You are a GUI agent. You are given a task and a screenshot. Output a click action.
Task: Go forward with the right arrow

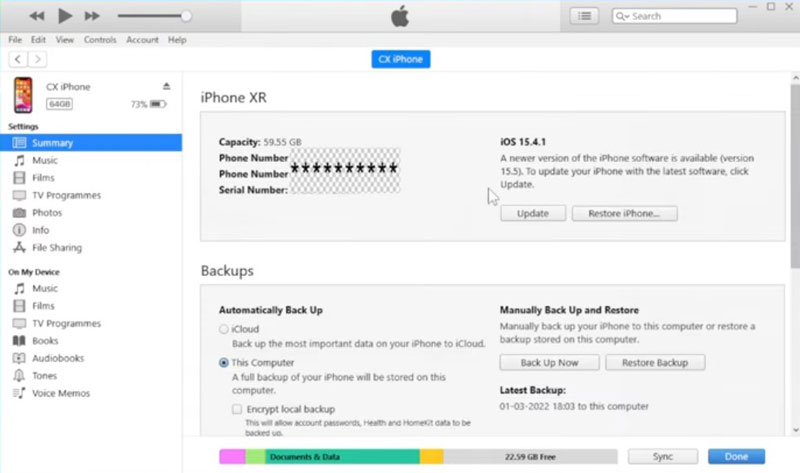(37, 59)
